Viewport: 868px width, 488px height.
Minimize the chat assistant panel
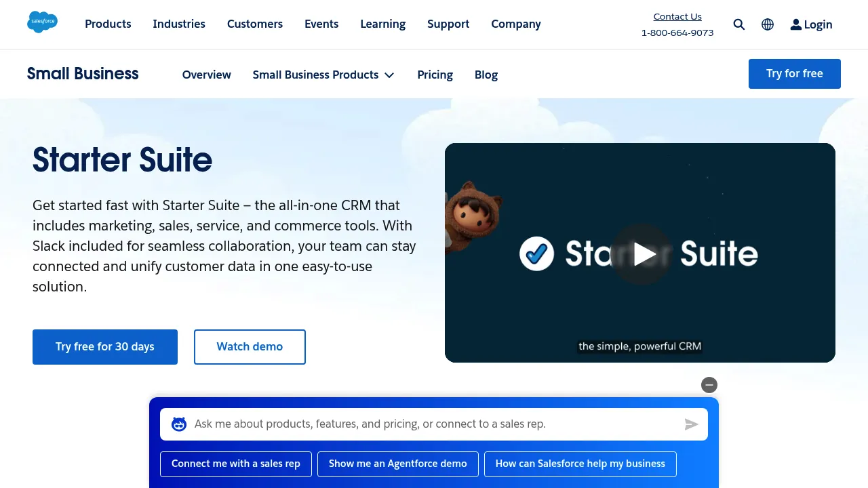tap(709, 385)
